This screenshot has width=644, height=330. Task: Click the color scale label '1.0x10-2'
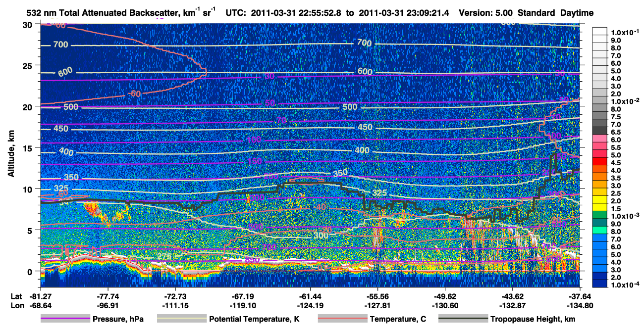(x=625, y=101)
